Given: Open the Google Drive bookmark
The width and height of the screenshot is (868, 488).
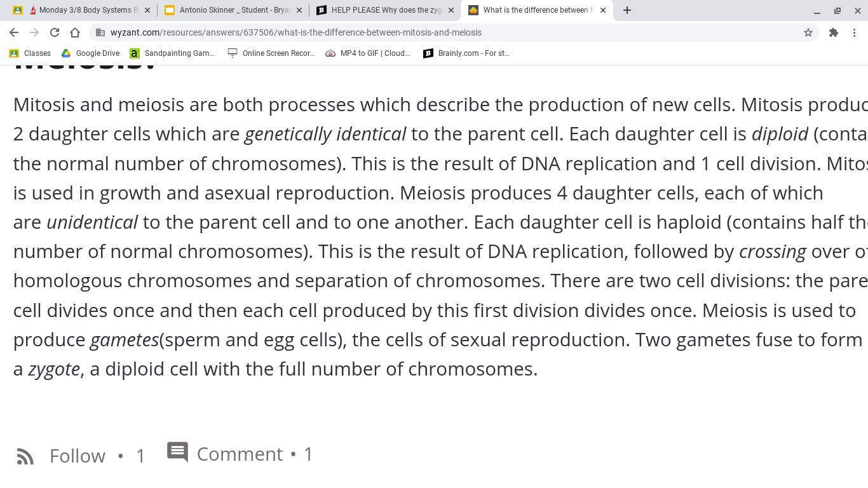Looking at the screenshot, I should (x=90, y=53).
